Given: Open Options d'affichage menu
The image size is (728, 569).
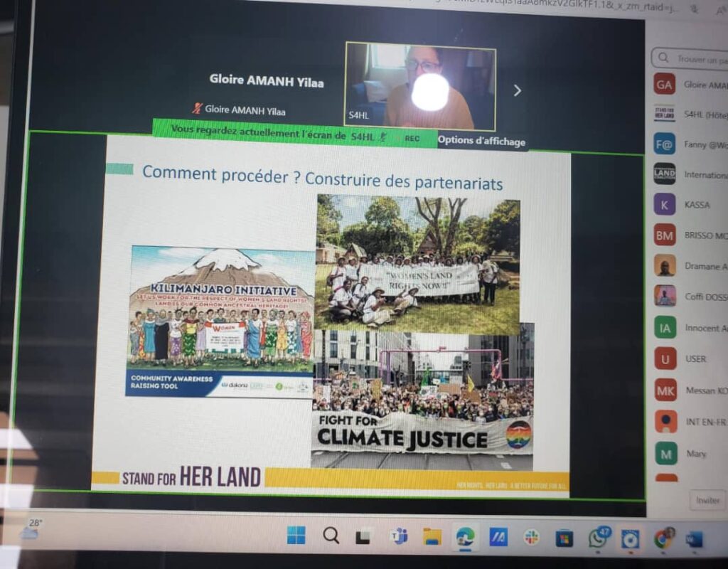Looking at the screenshot, I should [481, 140].
